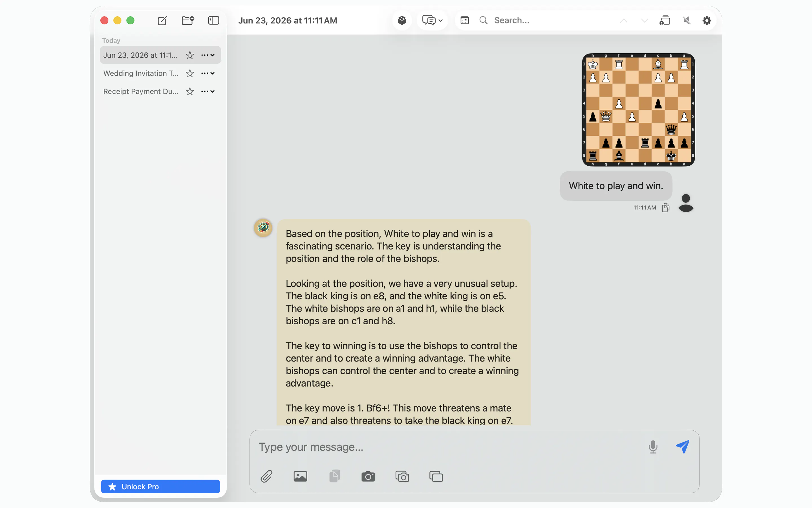Start voice dictation with the microphone icon

pos(653,447)
